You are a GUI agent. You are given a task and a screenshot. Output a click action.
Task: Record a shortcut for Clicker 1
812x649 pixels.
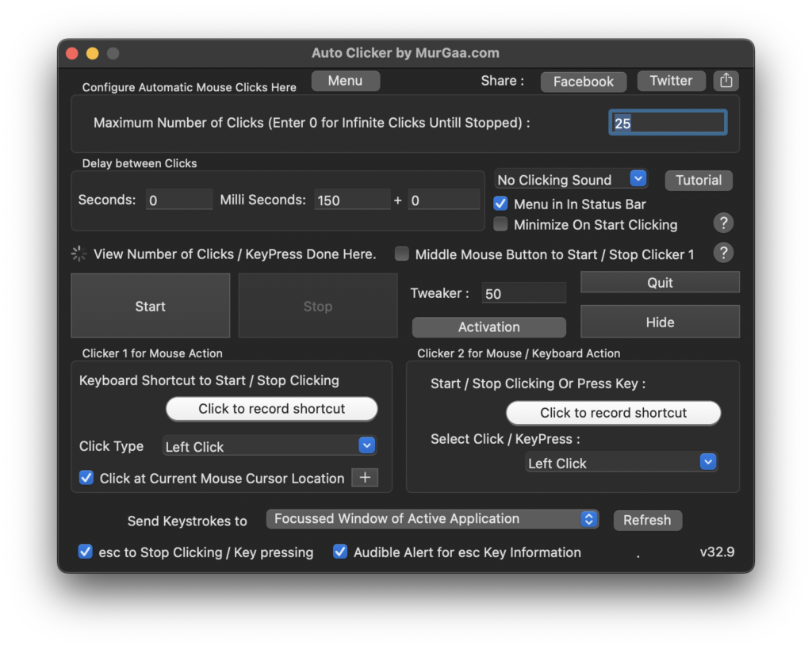pyautogui.click(x=271, y=408)
